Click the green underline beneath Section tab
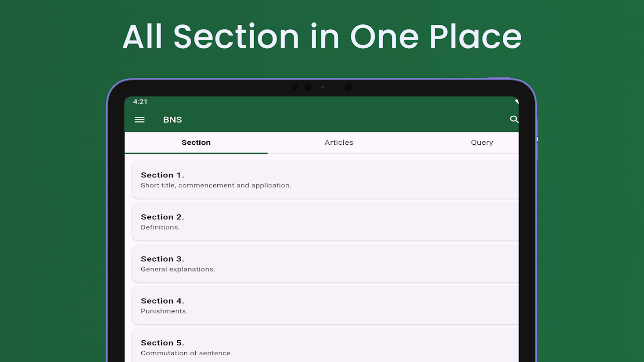 [x=196, y=153]
